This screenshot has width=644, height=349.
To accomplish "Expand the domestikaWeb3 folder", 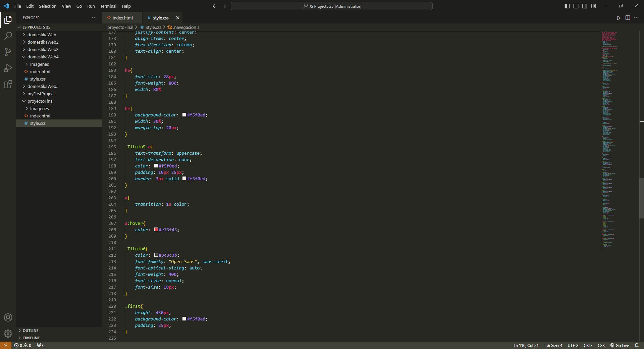I will point(59,49).
